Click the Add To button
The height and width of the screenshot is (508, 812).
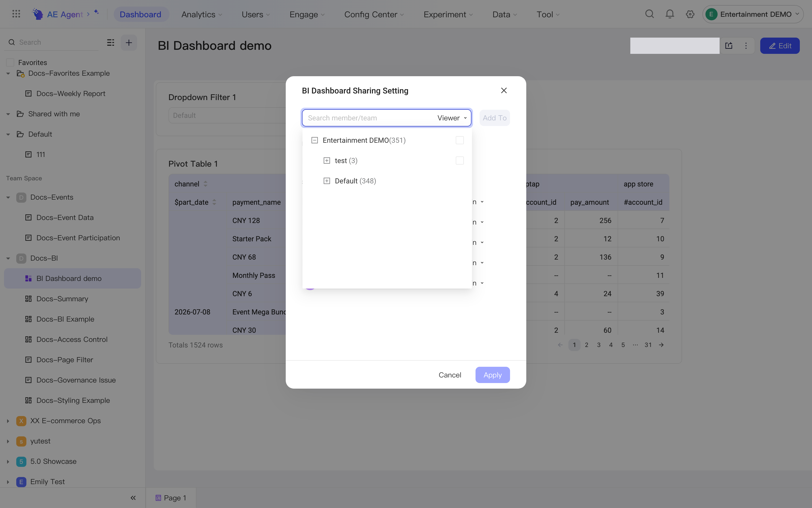click(x=495, y=118)
